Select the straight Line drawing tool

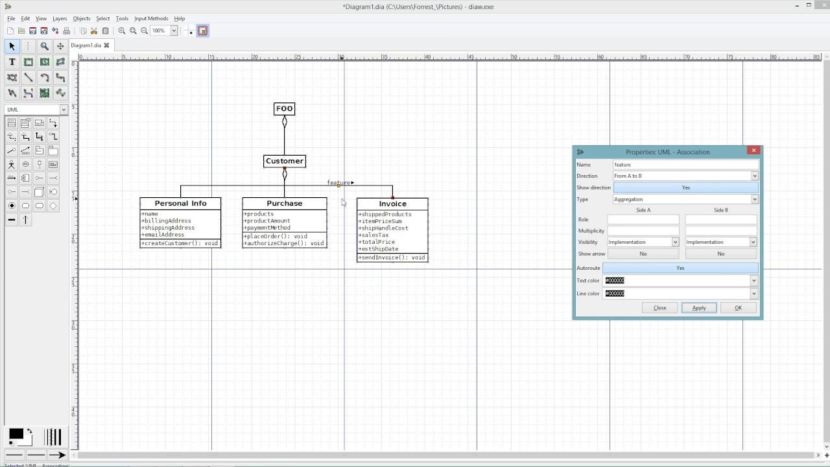click(28, 78)
